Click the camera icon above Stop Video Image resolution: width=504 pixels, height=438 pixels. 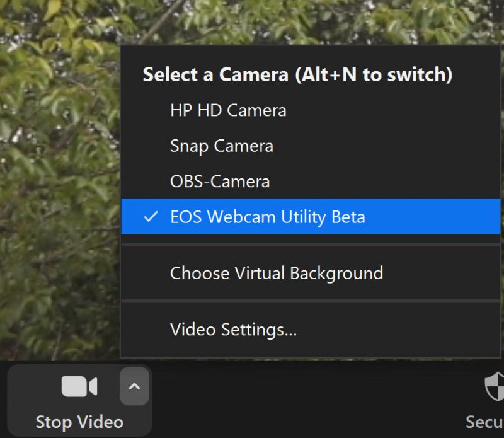pyautogui.click(x=79, y=386)
